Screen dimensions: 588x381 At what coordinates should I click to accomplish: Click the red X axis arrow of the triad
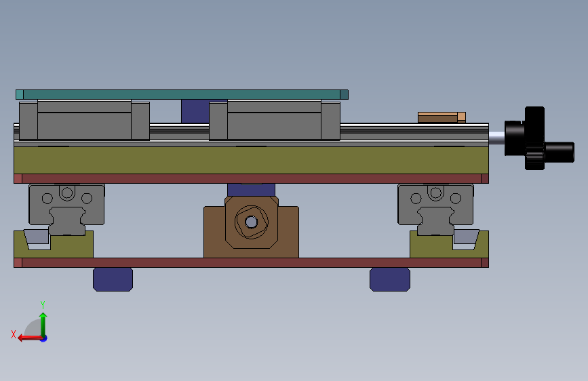[30, 338]
